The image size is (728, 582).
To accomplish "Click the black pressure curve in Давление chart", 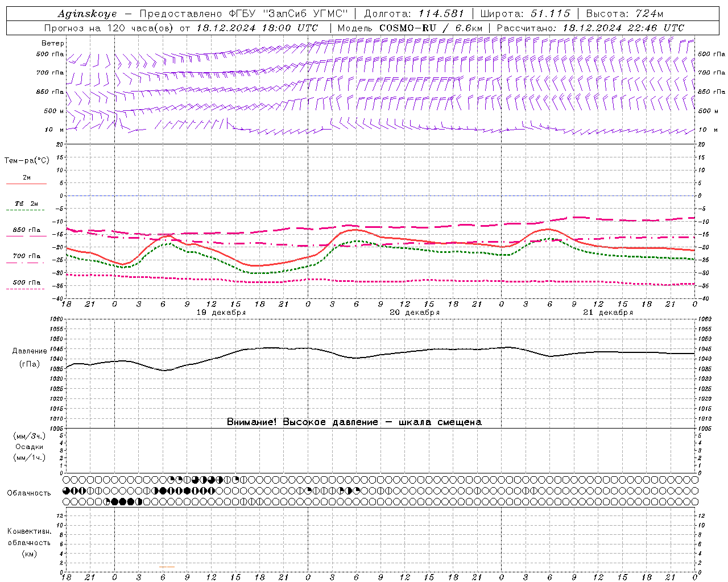I will [380, 355].
